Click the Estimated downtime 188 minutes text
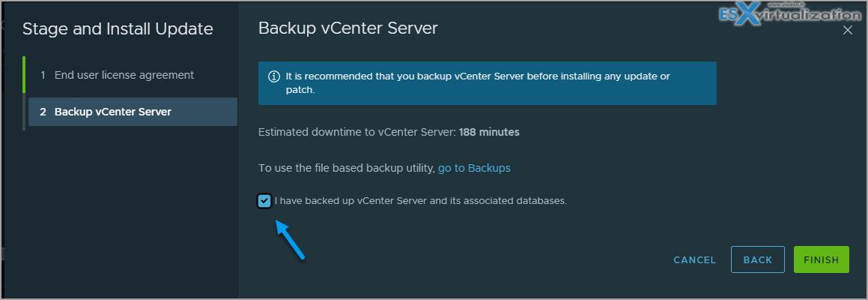The height and width of the screenshot is (300, 868). pos(389,133)
